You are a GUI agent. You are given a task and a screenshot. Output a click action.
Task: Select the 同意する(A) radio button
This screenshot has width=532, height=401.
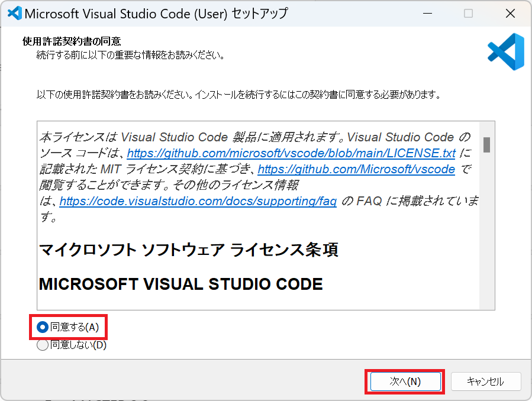(43, 327)
